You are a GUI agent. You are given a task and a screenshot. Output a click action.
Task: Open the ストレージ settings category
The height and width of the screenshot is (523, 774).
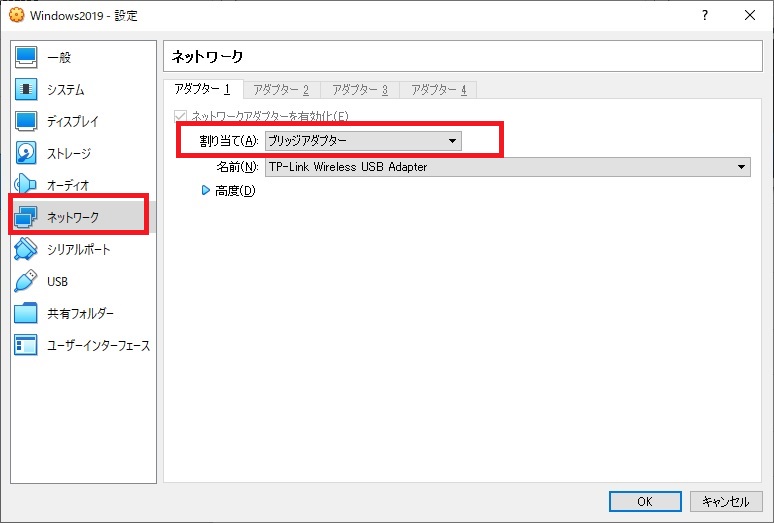coord(83,153)
